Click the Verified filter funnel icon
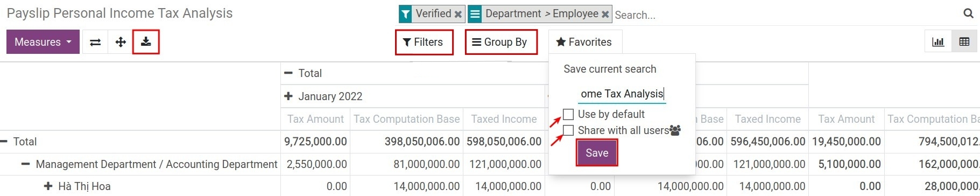This screenshot has height=196, width=980. click(x=405, y=14)
